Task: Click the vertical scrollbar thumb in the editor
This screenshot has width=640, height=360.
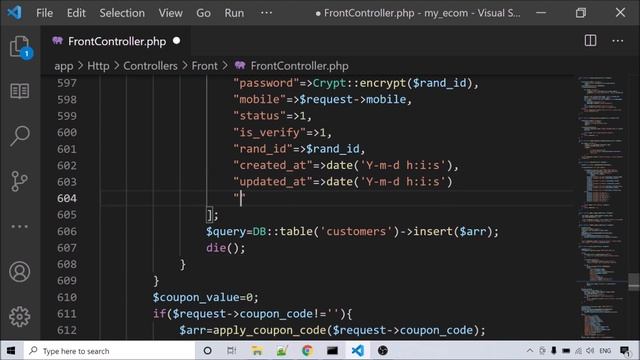Action: click(633, 282)
